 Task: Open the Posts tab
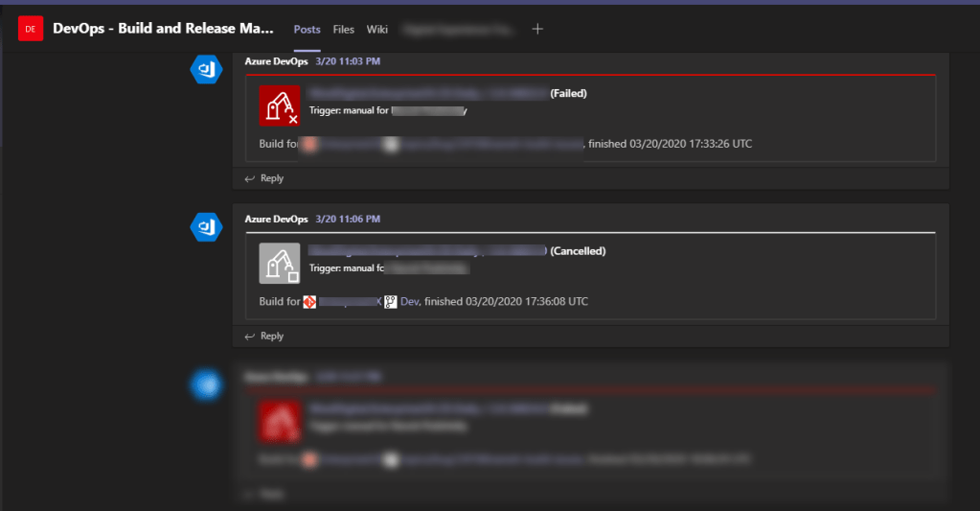click(307, 30)
